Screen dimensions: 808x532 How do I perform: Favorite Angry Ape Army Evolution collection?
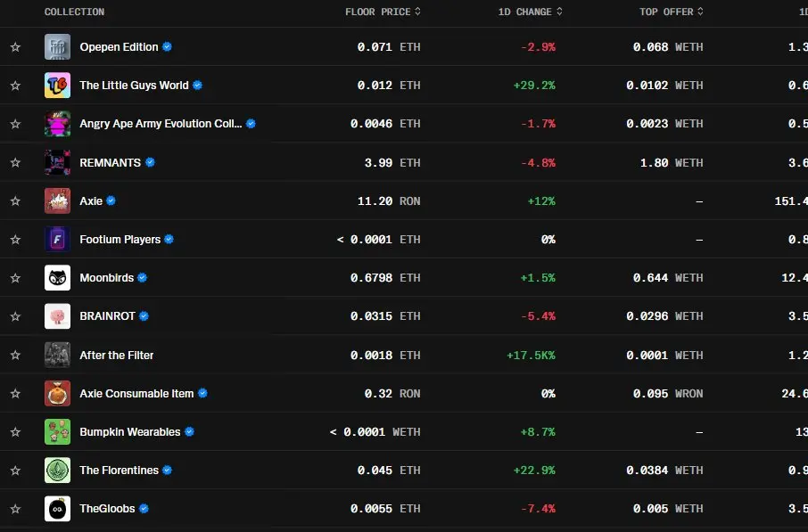pos(15,124)
